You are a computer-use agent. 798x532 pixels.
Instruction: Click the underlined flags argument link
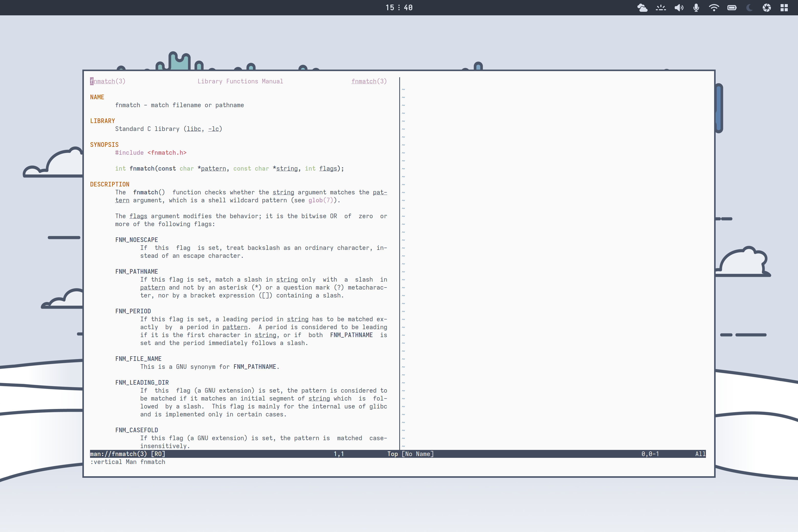tap(138, 216)
